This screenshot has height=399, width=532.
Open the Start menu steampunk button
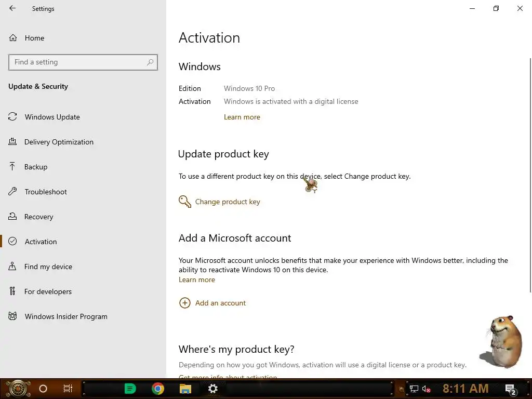[18, 389]
